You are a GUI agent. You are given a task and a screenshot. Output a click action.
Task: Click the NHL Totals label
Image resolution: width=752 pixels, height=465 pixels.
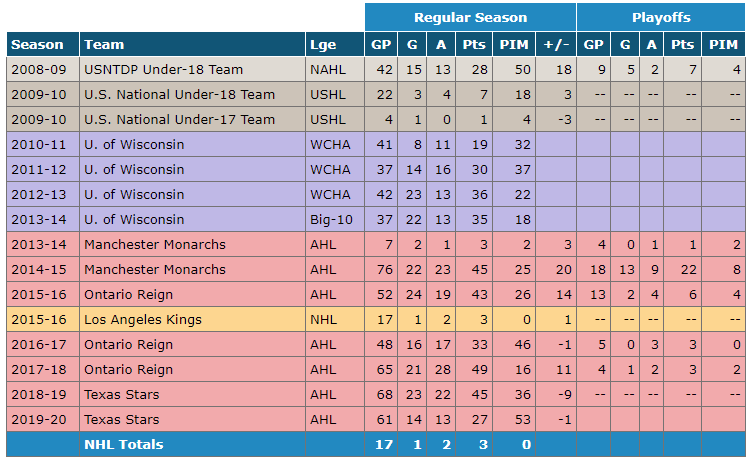(x=124, y=444)
